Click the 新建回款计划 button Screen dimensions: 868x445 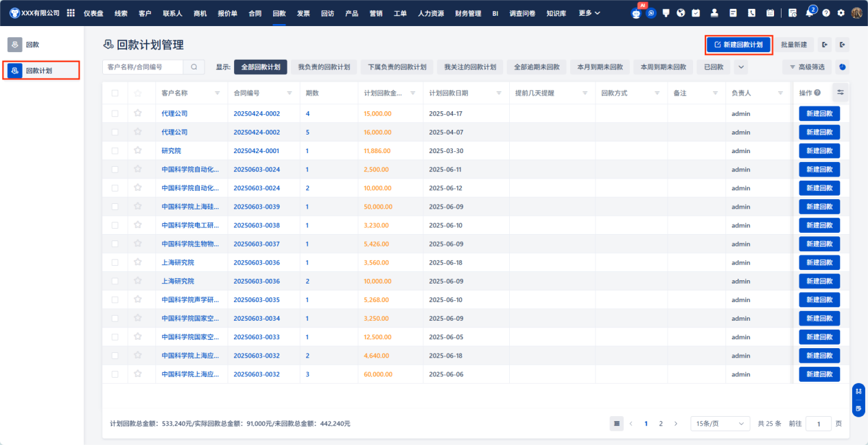(739, 45)
